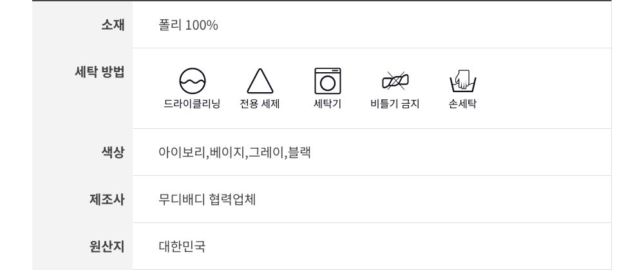
Task: Select the 제조사 row header
Action: click(x=107, y=199)
